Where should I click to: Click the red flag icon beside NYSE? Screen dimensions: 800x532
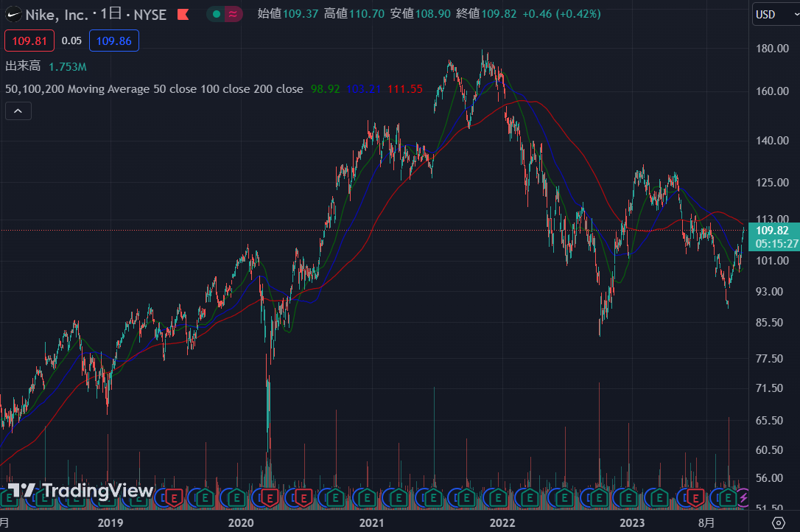coord(181,15)
